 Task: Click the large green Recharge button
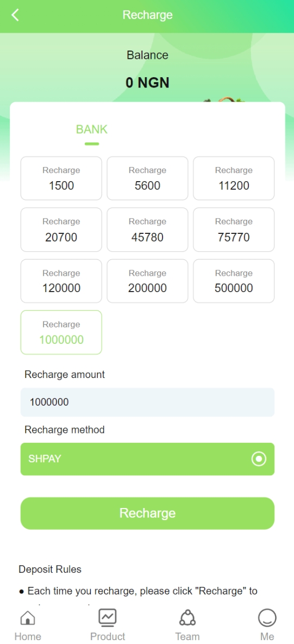click(147, 513)
